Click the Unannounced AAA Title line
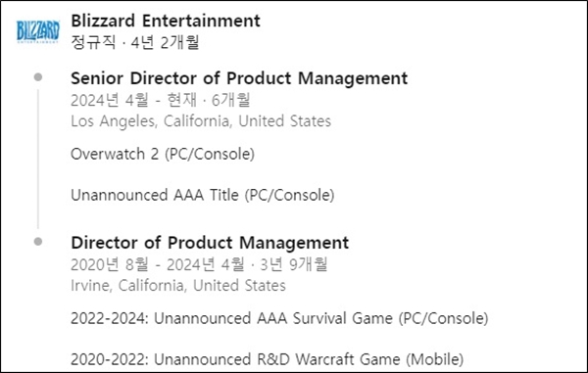This screenshot has height=373, width=588. (203, 195)
